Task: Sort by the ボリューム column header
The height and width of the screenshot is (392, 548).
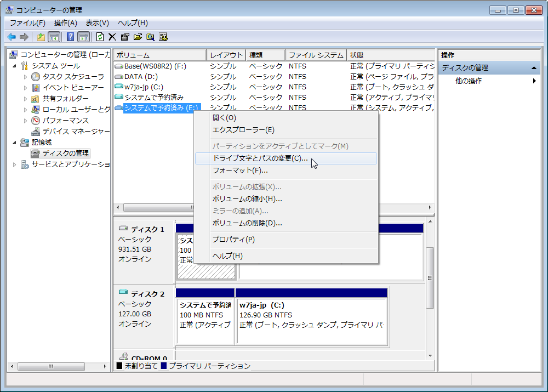Action: pyautogui.click(x=159, y=55)
